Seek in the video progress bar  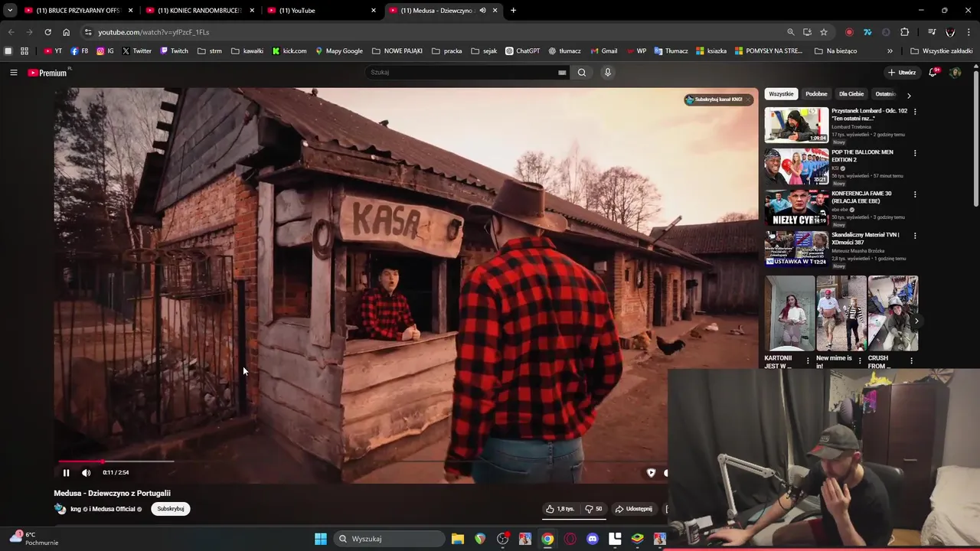362,461
